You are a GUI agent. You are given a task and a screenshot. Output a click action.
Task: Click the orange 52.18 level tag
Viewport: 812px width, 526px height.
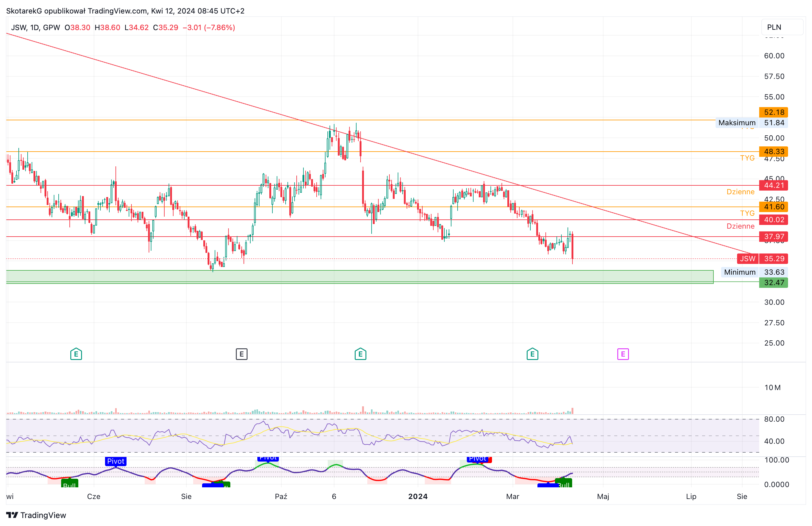773,112
